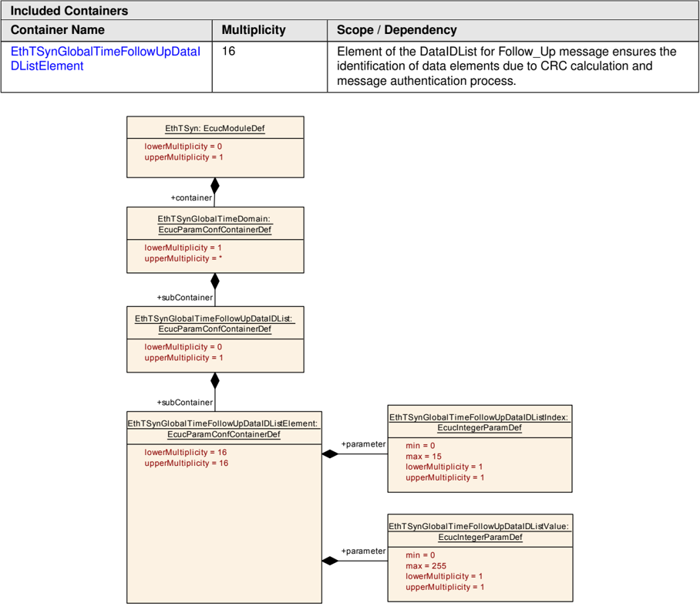Click "lowerMultiplicity = 0" in the FollowUpDataIDList box
The width and height of the screenshot is (700, 607).
click(183, 346)
